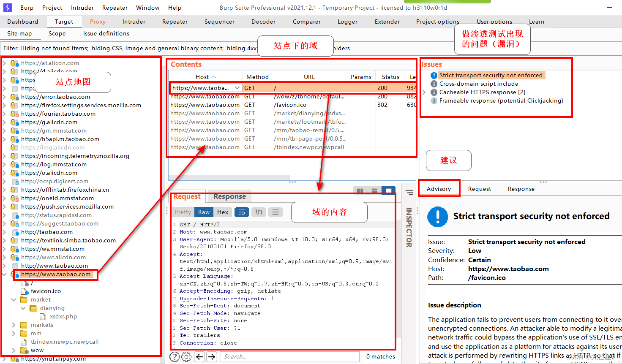622x364 pixels.
Task: Toggle line wrap icon in request editor
Action: 242,212
